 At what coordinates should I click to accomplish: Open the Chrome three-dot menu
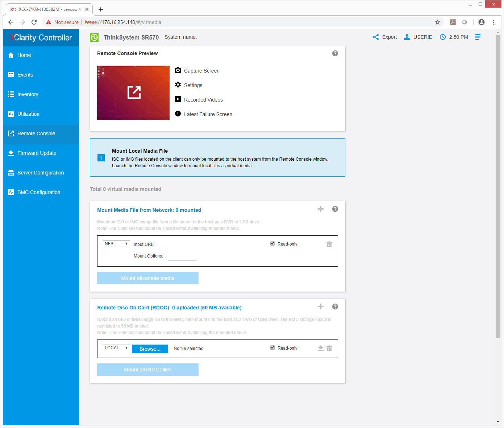tap(493, 22)
